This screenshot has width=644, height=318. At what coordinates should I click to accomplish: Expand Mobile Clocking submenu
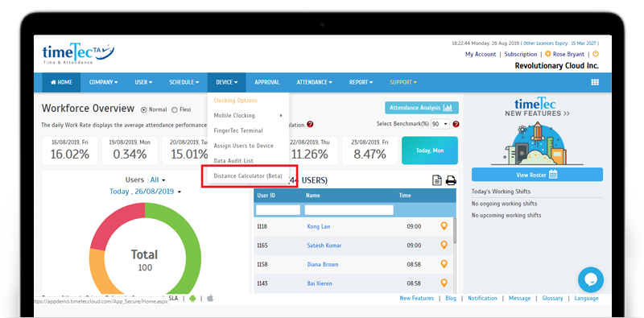coord(248,115)
